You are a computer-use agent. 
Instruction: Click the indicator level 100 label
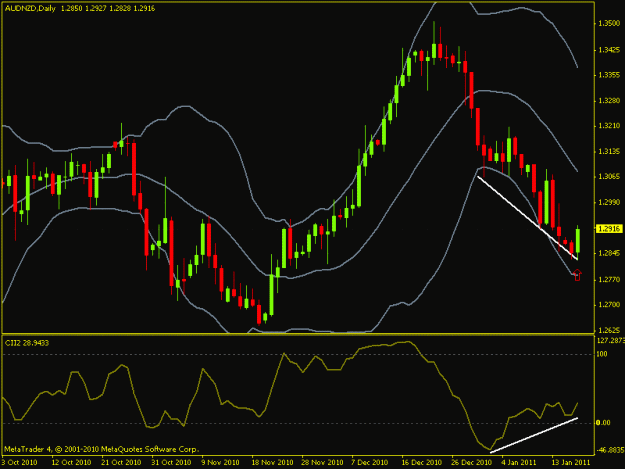pyautogui.click(x=602, y=354)
